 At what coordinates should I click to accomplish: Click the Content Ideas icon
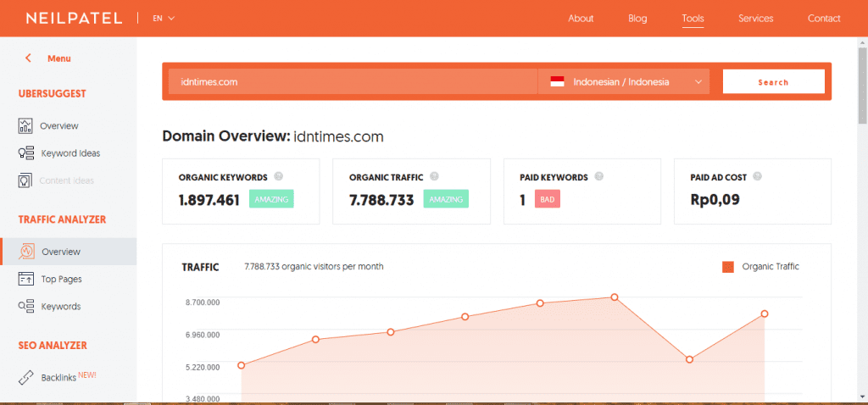tap(25, 180)
